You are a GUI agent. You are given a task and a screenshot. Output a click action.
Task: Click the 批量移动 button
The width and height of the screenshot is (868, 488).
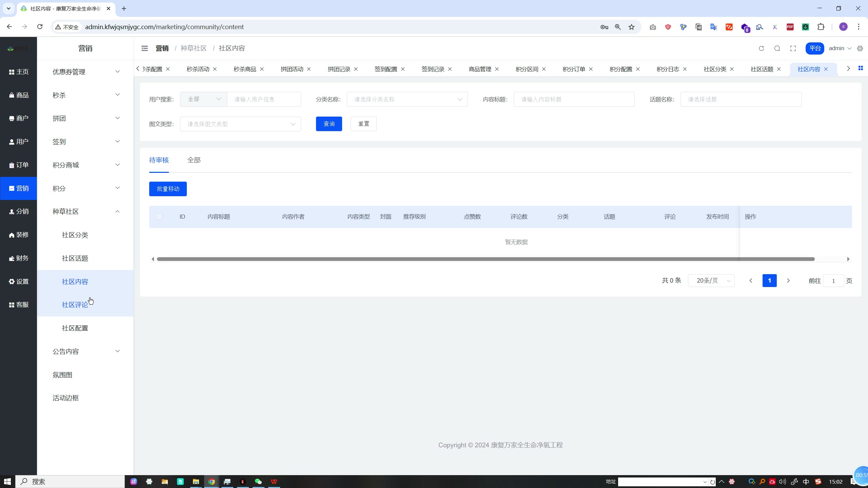pos(168,189)
